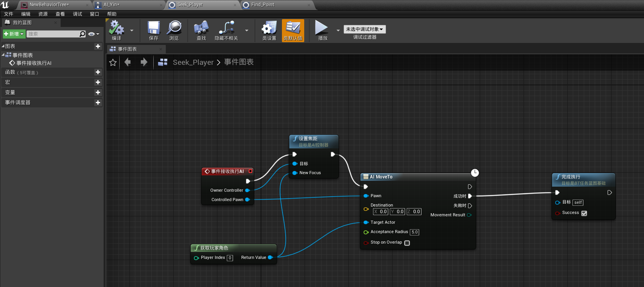Open the debug object dropdown (未选中调试对象)
644x287 pixels.
pos(365,29)
